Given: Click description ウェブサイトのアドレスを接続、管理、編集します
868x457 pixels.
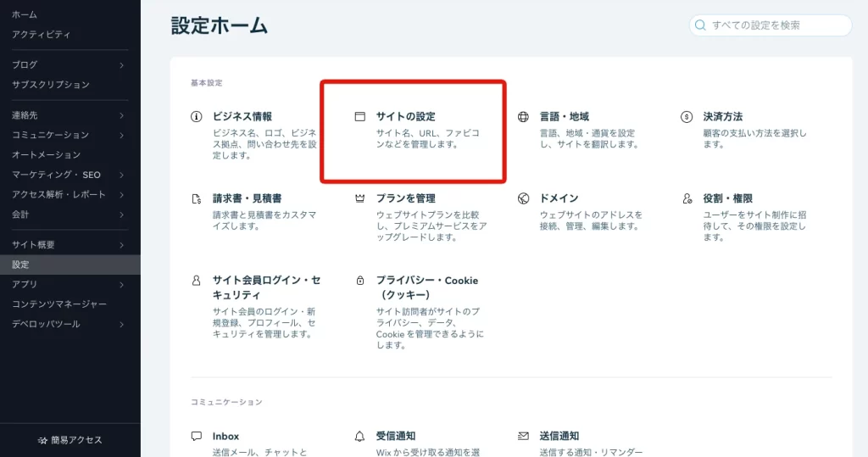Looking at the screenshot, I should 591,220.
